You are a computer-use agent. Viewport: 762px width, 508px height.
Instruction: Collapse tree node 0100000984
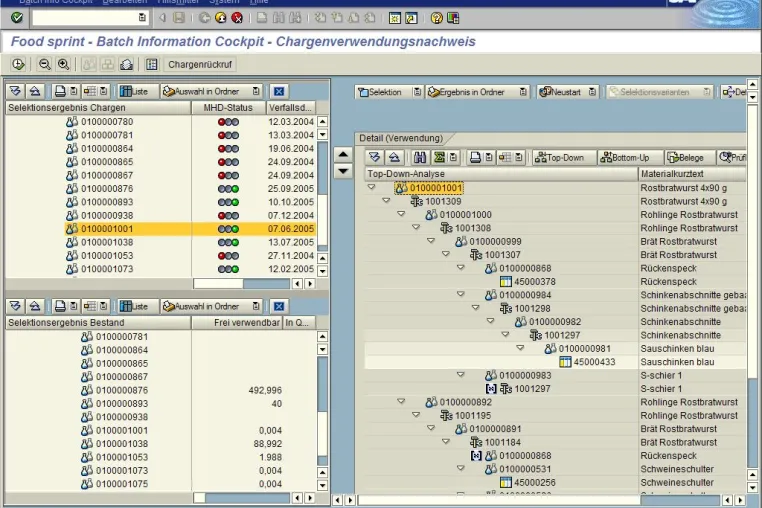pos(461,294)
